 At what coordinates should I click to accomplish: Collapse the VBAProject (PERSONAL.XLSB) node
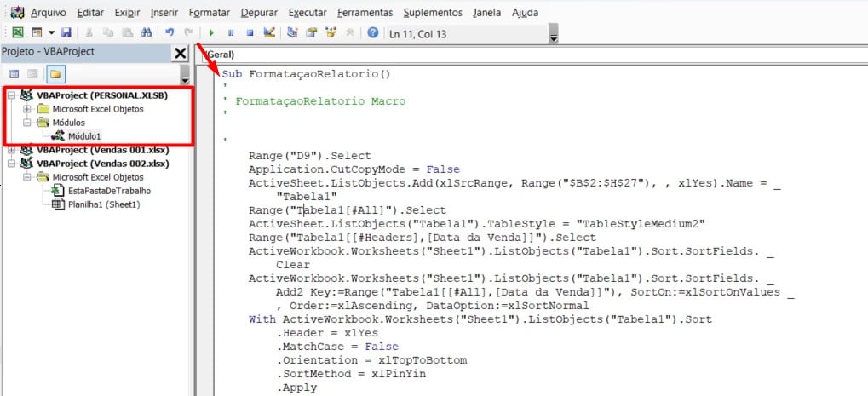pyautogui.click(x=12, y=95)
